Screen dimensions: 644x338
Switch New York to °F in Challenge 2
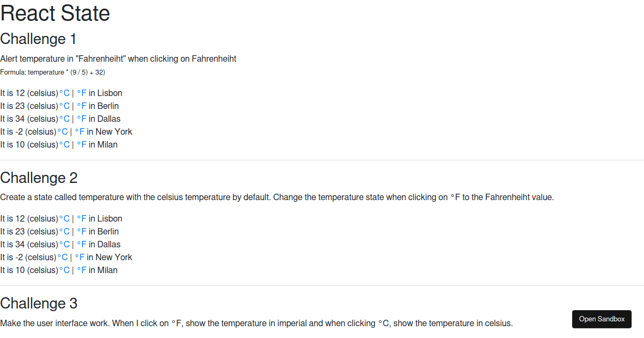tap(80, 257)
